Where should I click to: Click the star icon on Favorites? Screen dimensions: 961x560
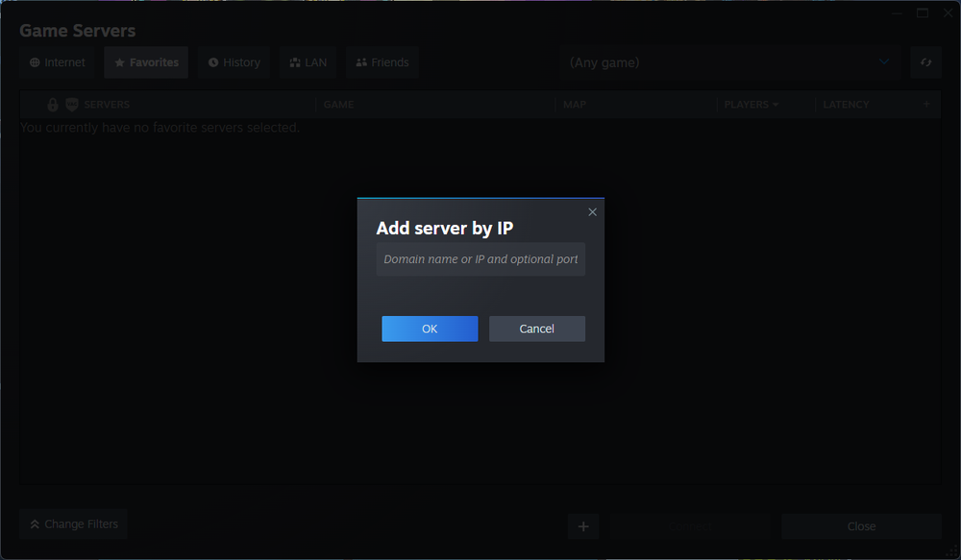coord(117,61)
